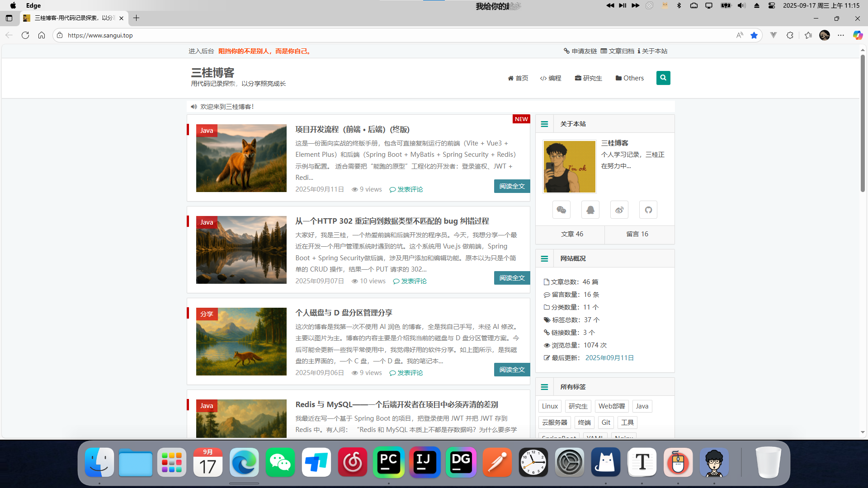Open the WeChat social icon
This screenshot has height=488, width=868.
561,210
